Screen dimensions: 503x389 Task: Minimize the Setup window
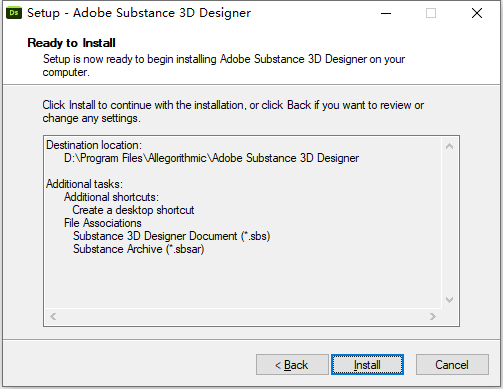click(x=386, y=13)
